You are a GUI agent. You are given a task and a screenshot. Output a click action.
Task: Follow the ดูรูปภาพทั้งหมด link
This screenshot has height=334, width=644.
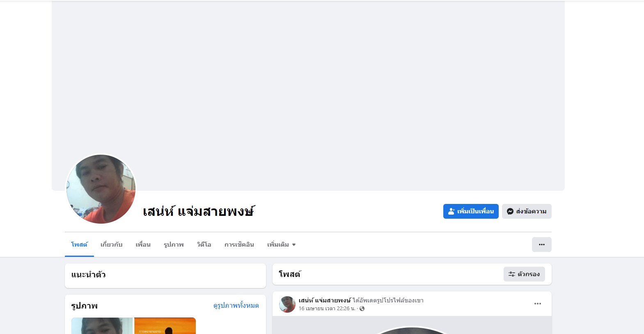[236, 306]
